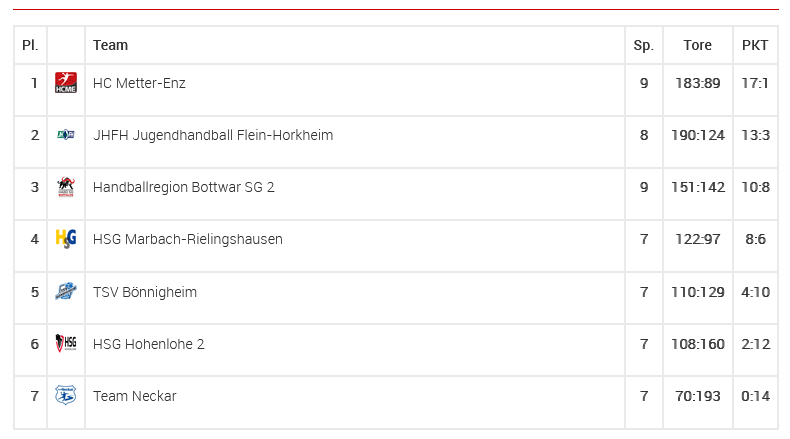Select Handballregion Bottwar SG 2 name
Screen dimensions: 790x439
point(183,187)
